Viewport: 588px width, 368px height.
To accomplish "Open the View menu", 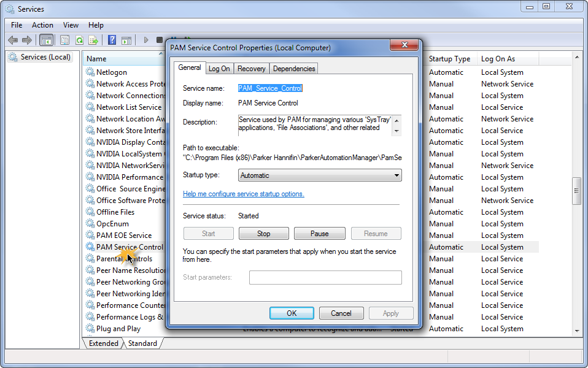I will click(x=71, y=25).
